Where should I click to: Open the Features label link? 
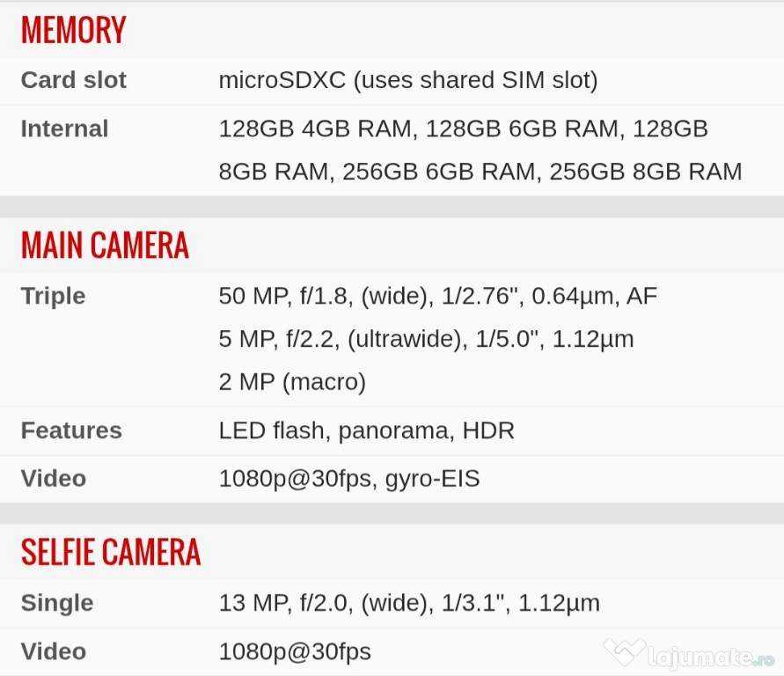pyautogui.click(x=71, y=430)
